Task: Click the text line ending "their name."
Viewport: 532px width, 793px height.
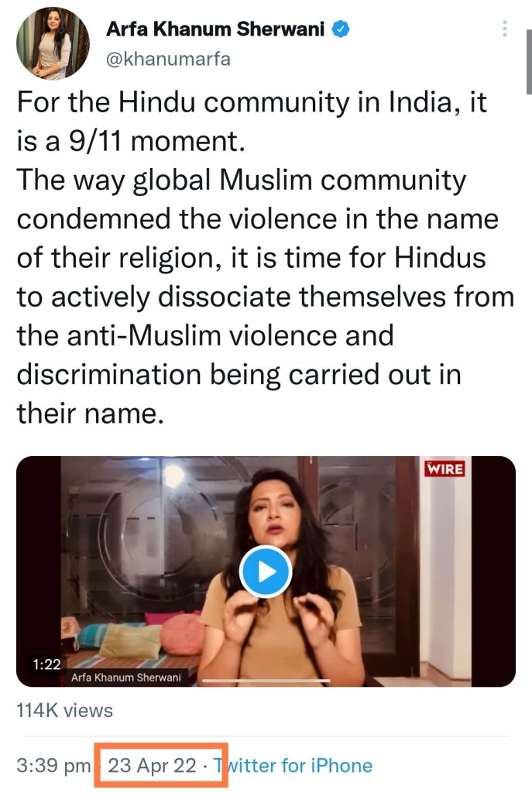Action: (x=91, y=414)
